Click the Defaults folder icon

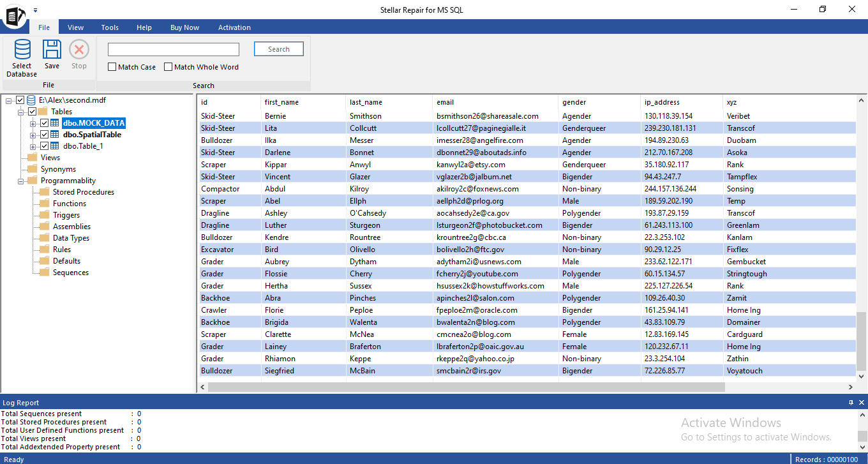point(44,261)
